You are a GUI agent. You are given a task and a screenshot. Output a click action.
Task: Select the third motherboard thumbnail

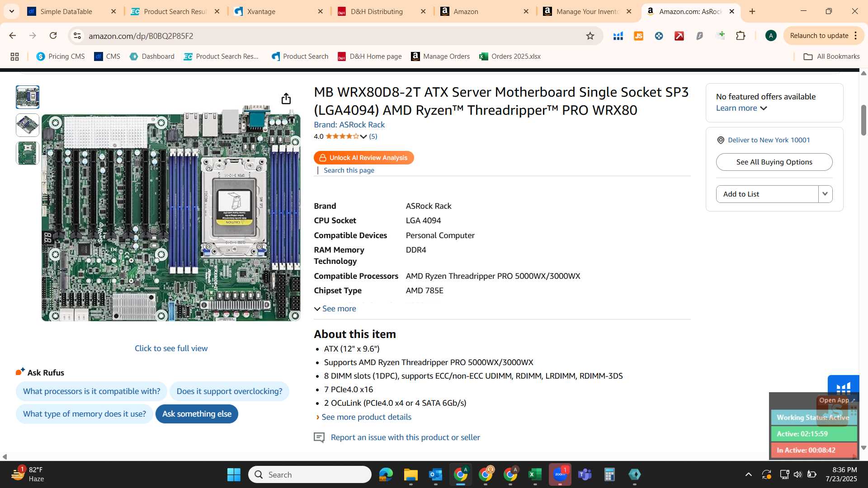28,153
